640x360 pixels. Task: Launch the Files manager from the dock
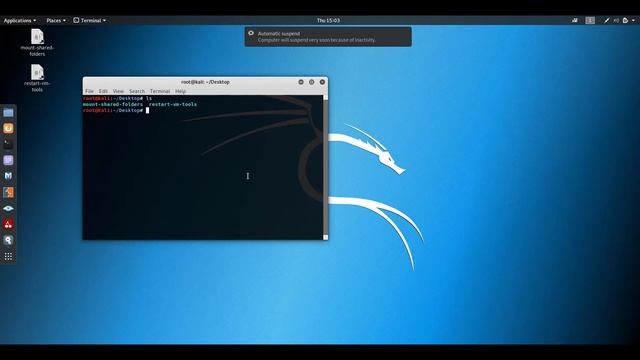click(8, 113)
